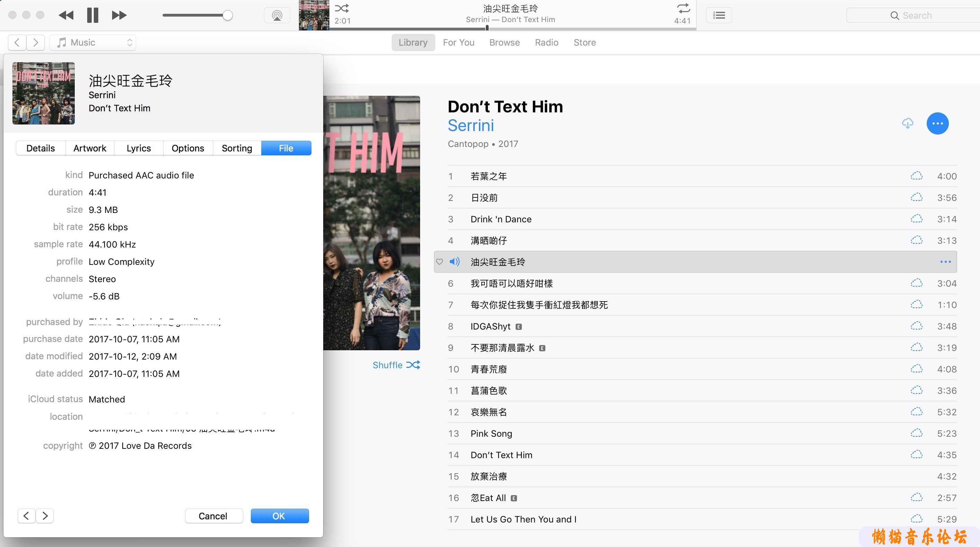Select the track Pink Song

(x=702, y=433)
